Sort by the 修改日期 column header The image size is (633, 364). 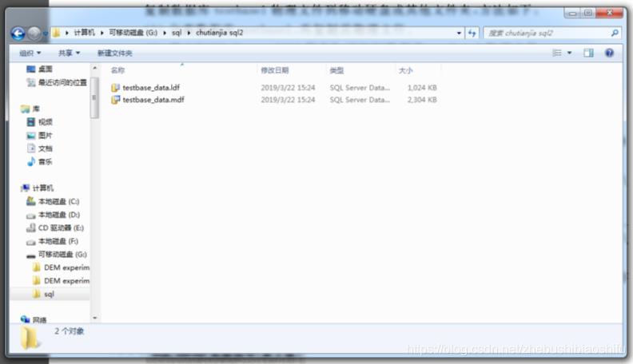(274, 70)
